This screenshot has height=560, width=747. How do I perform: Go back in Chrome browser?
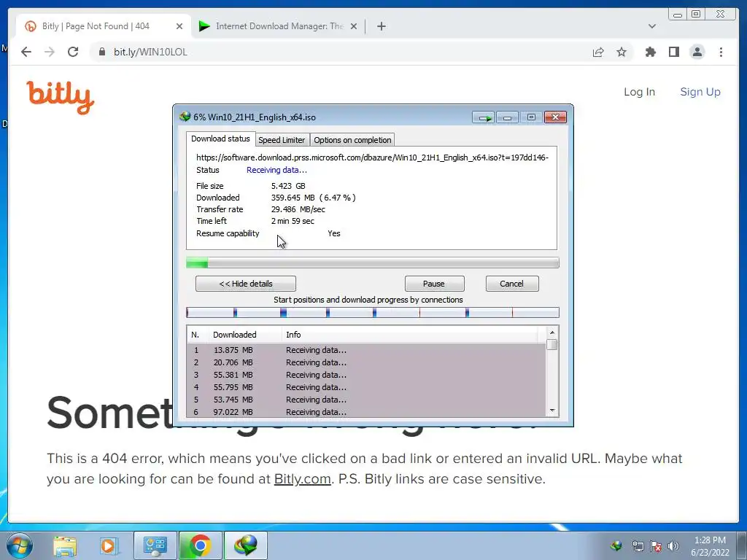[26, 52]
